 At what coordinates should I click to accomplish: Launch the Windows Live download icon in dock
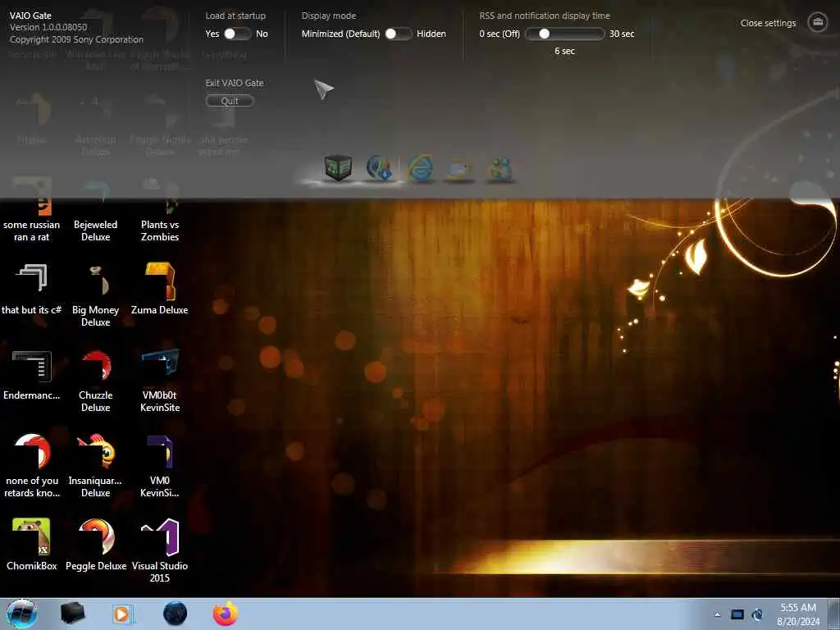coord(379,167)
